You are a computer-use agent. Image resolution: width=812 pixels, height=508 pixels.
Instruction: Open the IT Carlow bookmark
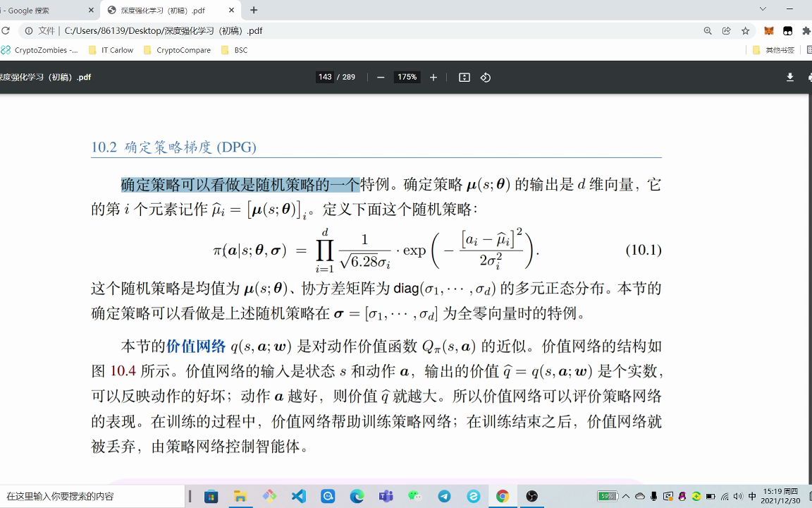110,50
